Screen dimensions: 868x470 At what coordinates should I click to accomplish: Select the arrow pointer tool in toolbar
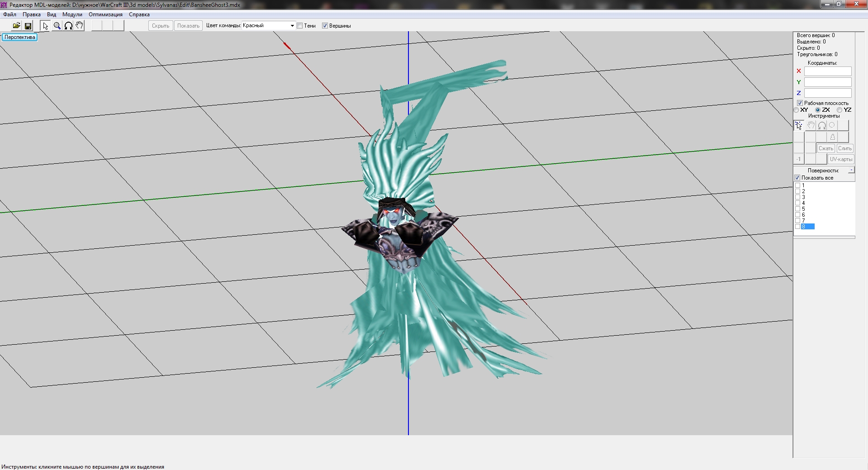point(45,26)
